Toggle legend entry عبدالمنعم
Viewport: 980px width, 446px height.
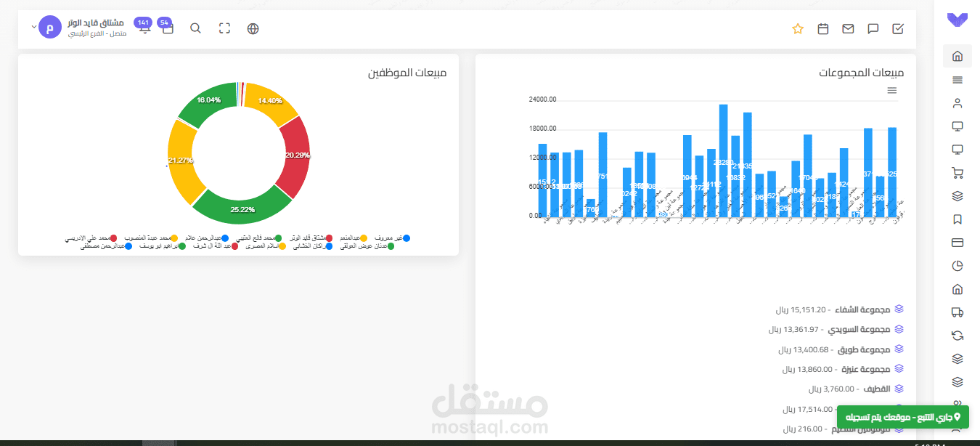coord(353,238)
